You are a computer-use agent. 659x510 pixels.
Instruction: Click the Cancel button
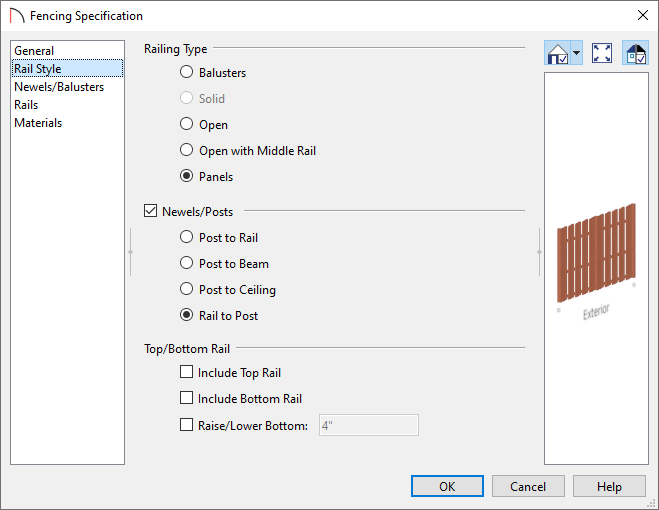[528, 486]
